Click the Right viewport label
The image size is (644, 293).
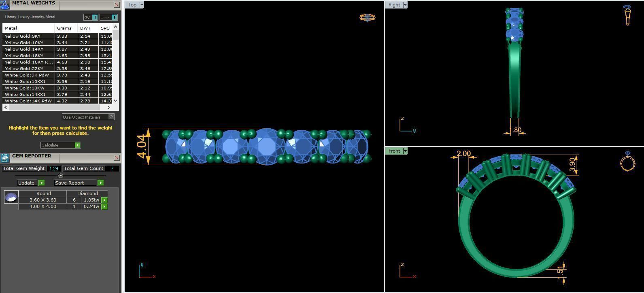click(394, 5)
